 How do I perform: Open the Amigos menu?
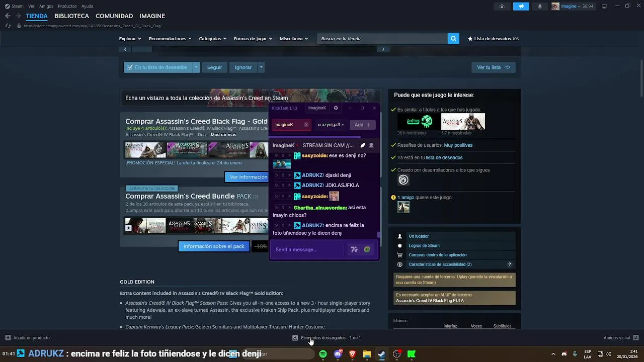tap(46, 6)
